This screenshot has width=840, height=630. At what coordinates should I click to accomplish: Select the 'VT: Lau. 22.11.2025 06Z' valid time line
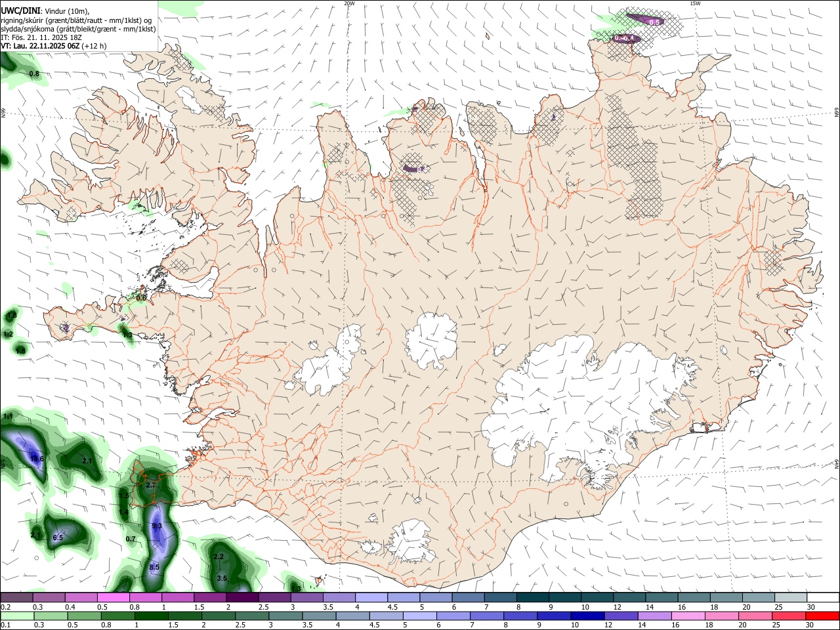click(x=41, y=46)
